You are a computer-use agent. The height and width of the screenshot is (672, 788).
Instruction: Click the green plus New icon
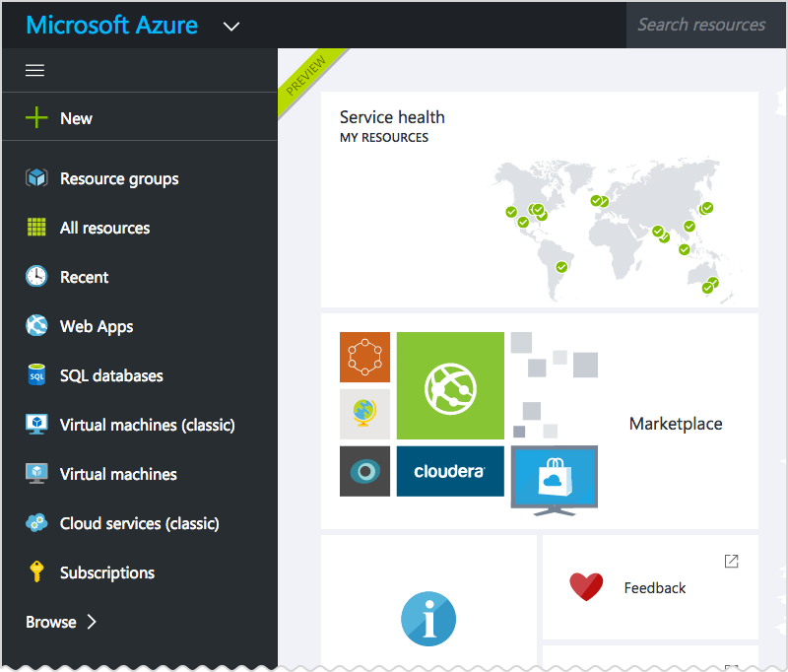[36, 118]
